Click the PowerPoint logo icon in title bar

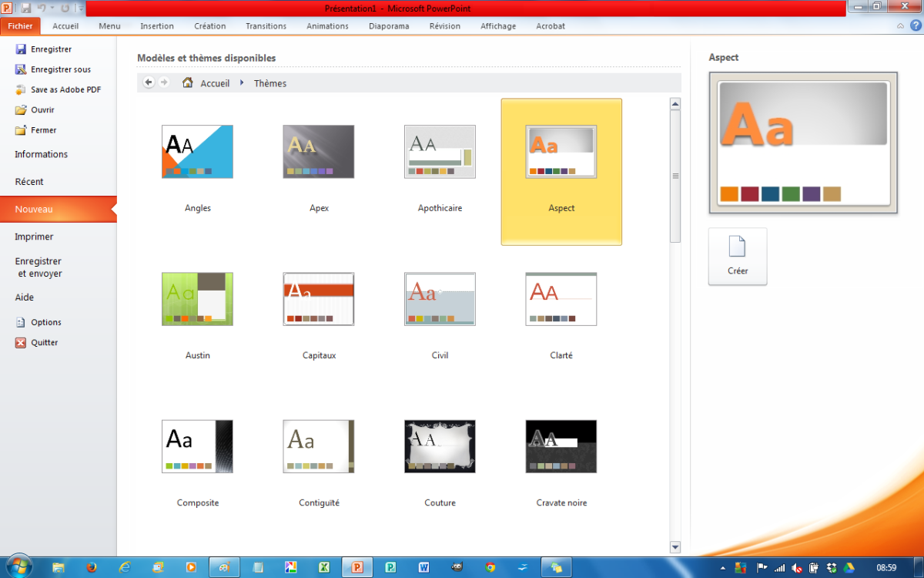click(8, 8)
